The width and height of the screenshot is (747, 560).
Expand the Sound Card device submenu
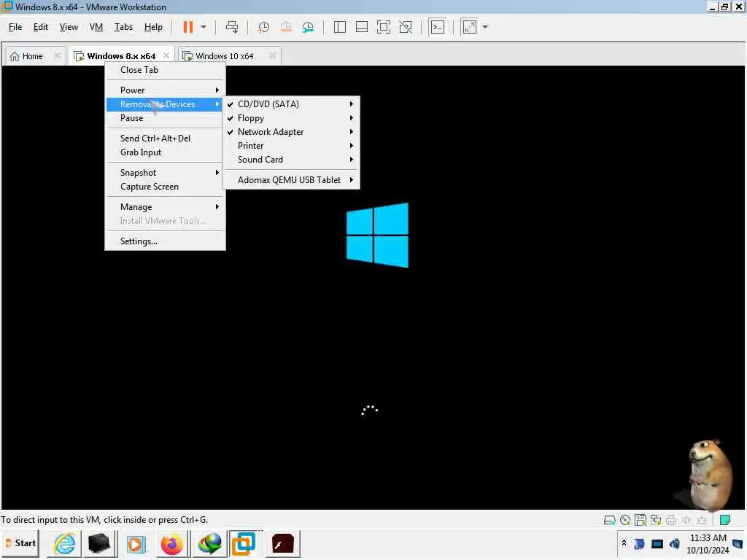pyautogui.click(x=291, y=159)
